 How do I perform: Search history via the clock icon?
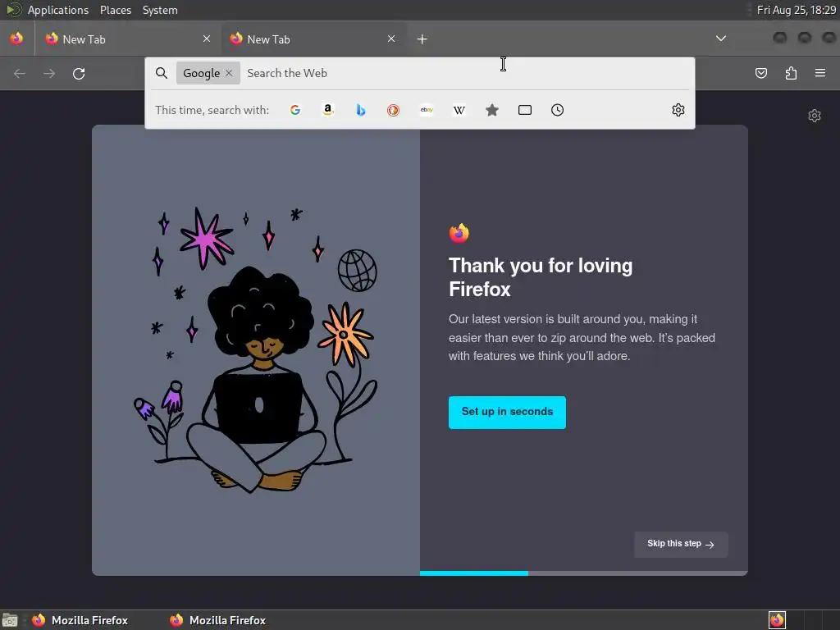557,110
